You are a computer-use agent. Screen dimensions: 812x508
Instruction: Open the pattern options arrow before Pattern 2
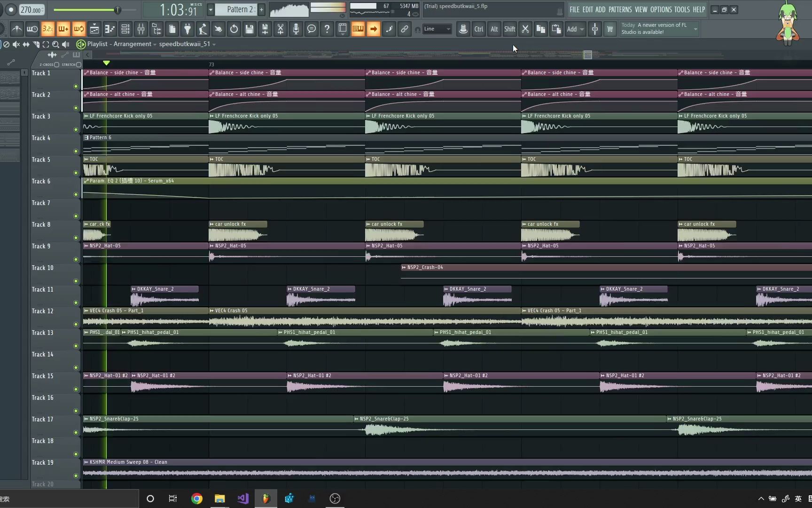[211, 9]
